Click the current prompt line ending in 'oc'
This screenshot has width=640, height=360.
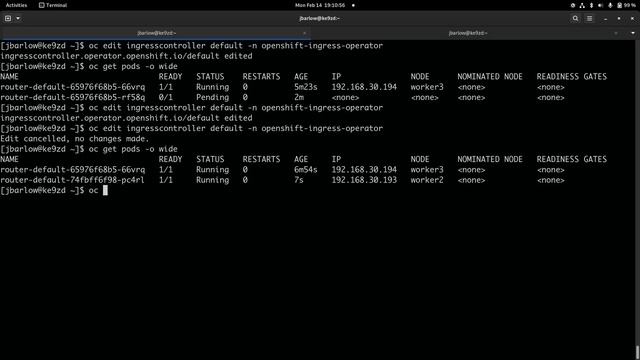coord(54,191)
